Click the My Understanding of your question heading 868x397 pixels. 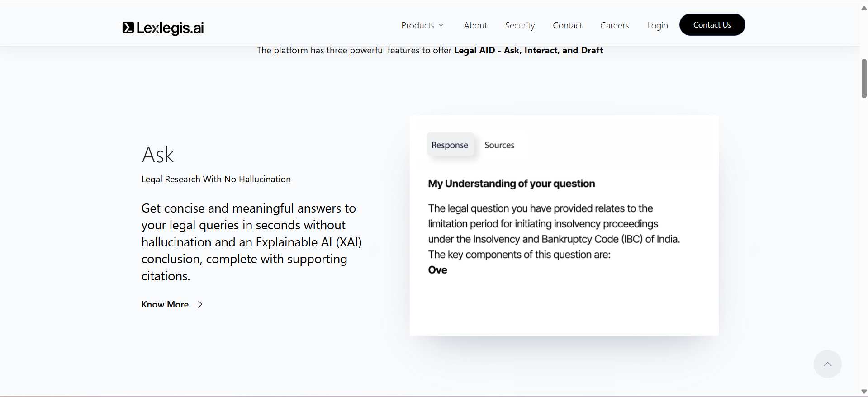(x=511, y=184)
